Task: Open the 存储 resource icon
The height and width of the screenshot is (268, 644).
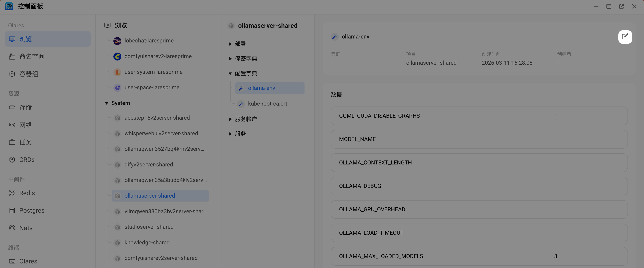Action: [12, 107]
